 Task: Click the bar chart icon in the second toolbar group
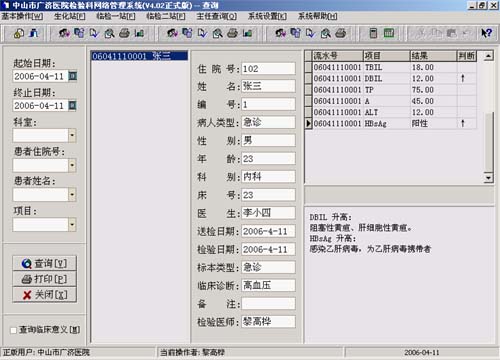point(139,33)
